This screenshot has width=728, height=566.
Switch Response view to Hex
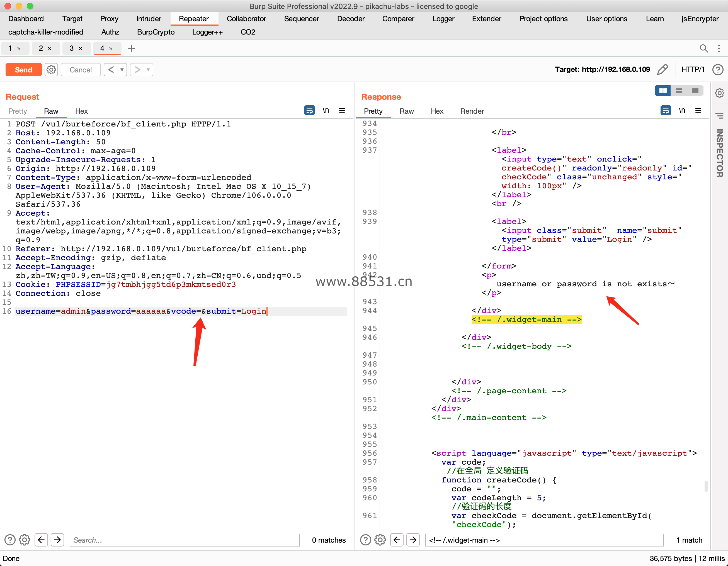(x=437, y=111)
